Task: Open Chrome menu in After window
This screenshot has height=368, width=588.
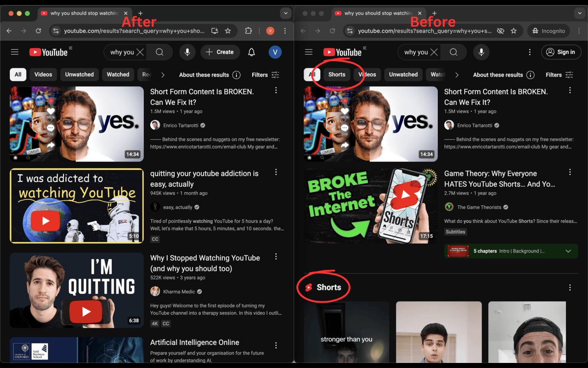Action: [285, 31]
